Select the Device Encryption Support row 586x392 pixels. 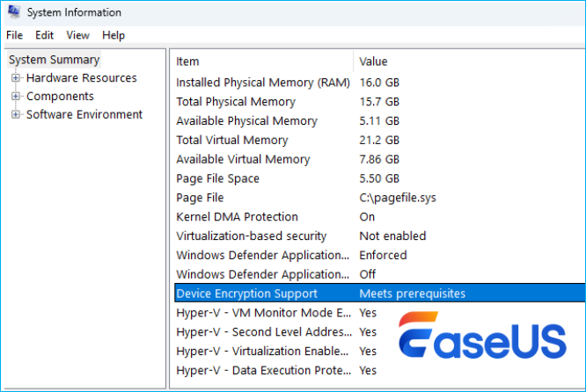[246, 294]
